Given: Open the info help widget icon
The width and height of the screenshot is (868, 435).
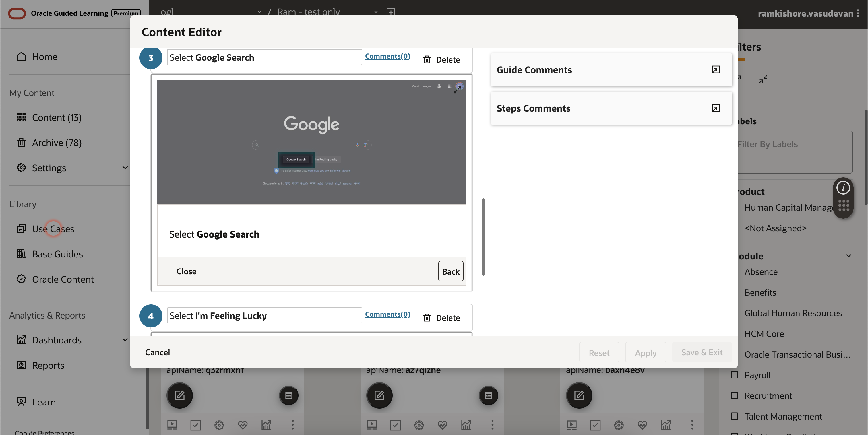Looking at the screenshot, I should click(x=843, y=188).
